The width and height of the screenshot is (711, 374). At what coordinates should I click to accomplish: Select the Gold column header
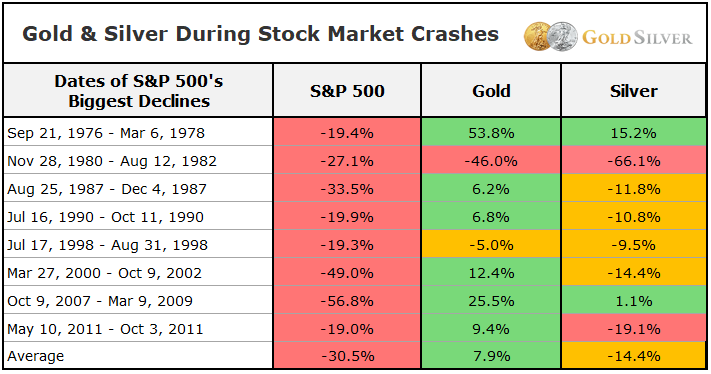click(x=491, y=91)
